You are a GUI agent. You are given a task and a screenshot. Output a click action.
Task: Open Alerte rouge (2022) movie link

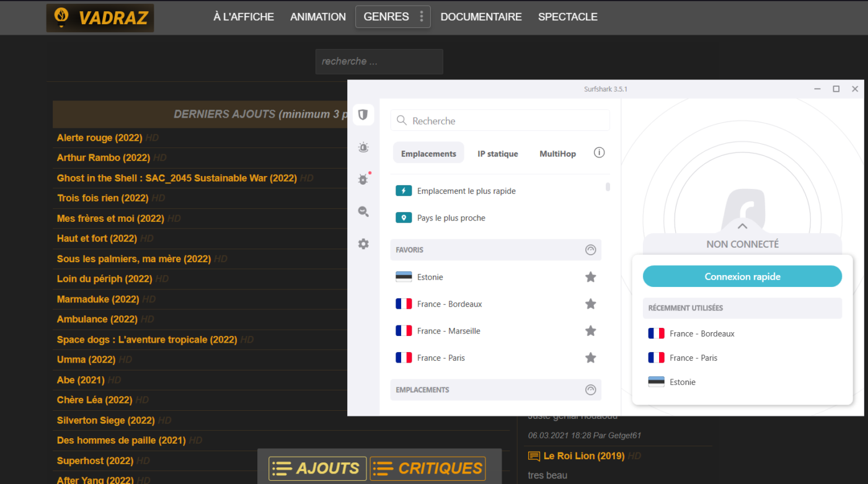99,138
